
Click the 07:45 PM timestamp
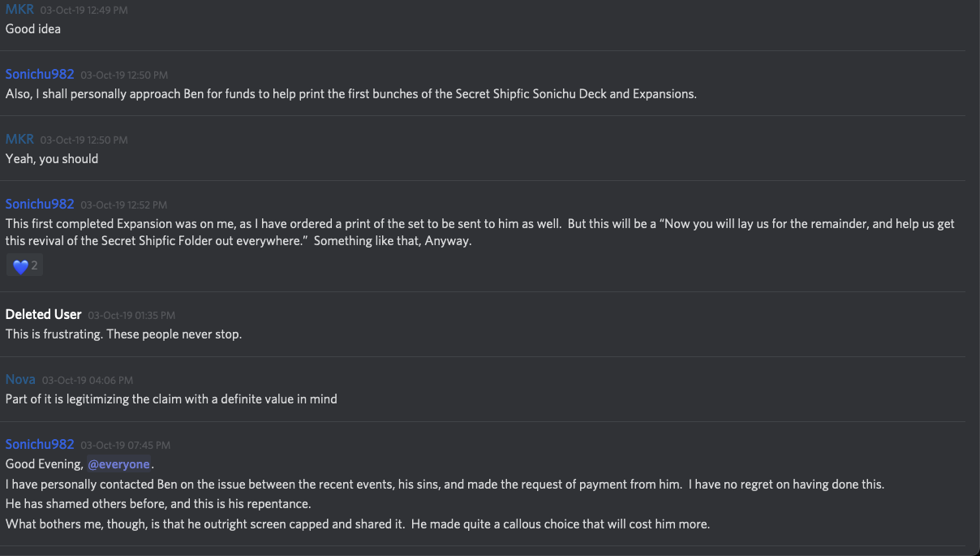click(125, 445)
